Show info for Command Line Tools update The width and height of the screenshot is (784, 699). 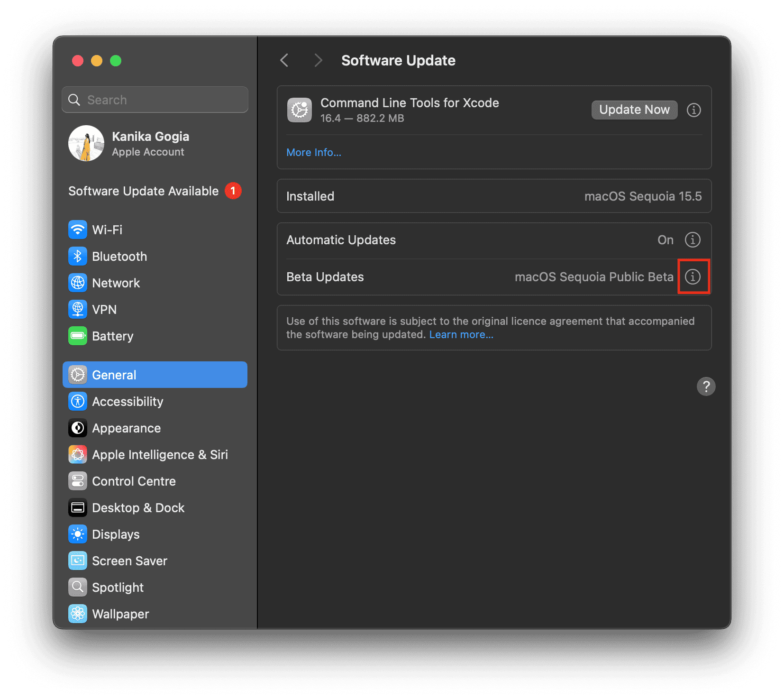tap(693, 110)
